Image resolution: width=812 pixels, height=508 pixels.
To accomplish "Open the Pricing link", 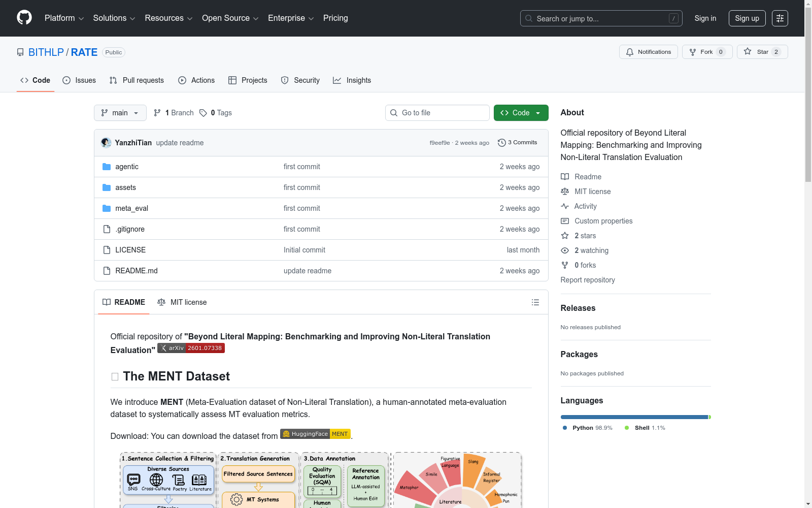I will tap(335, 18).
